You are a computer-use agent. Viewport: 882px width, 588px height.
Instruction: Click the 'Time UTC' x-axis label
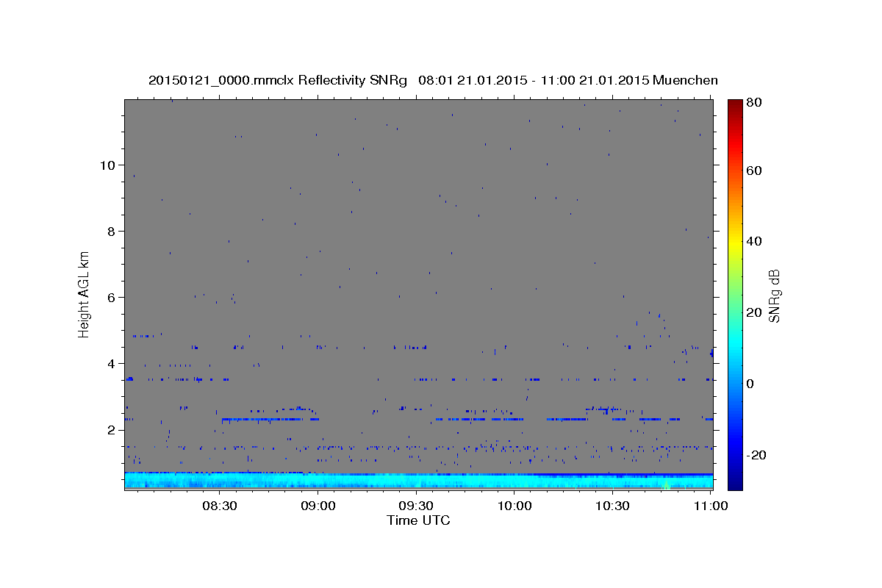click(x=418, y=520)
